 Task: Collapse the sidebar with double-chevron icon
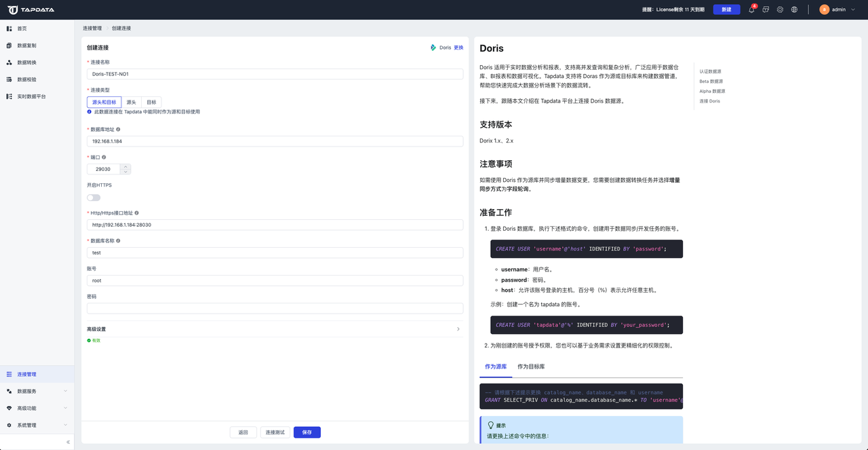pos(68,442)
